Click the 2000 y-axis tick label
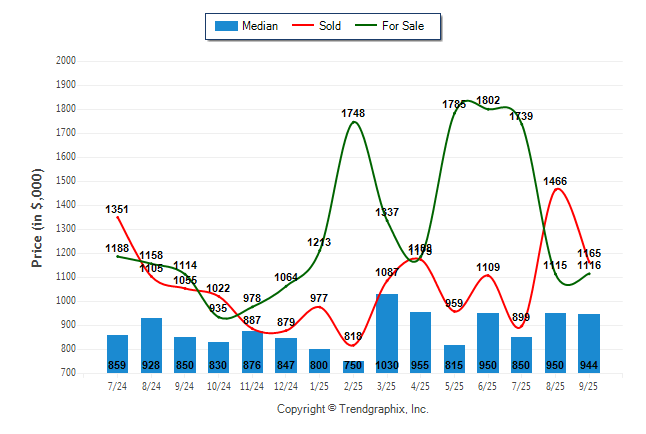Image resolution: width=646 pixels, height=434 pixels. [x=64, y=61]
